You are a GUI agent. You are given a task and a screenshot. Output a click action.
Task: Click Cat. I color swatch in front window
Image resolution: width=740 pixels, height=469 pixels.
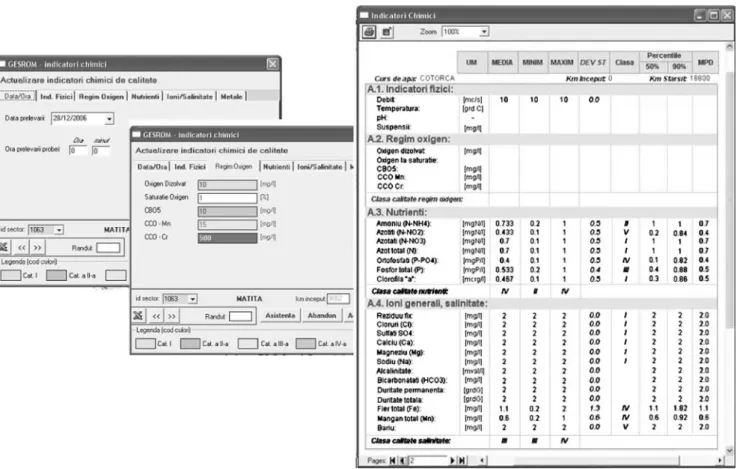145,343
